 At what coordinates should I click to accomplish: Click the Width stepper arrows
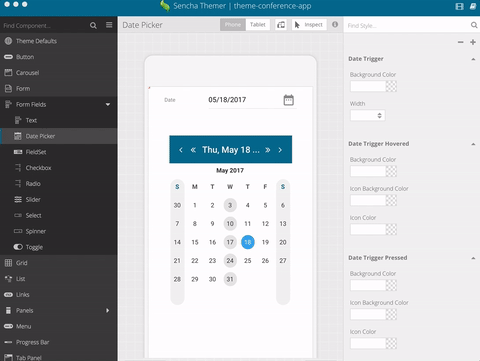pyautogui.click(x=379, y=115)
